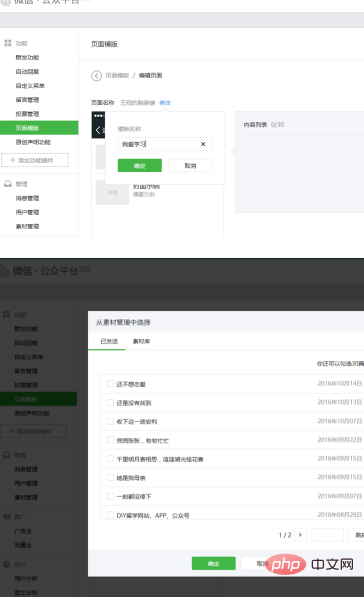
Task: Open 用户分析 in the dimmed sidebar
Action: pyautogui.click(x=26, y=578)
